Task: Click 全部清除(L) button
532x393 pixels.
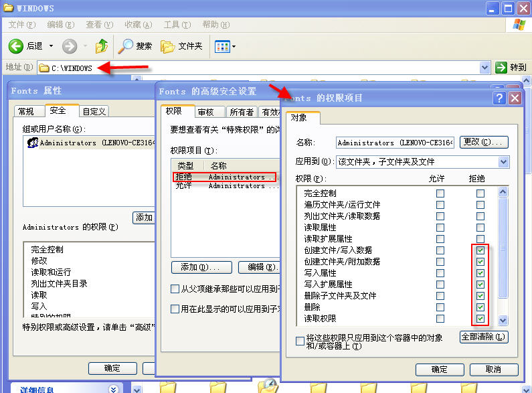Action: pyautogui.click(x=484, y=337)
